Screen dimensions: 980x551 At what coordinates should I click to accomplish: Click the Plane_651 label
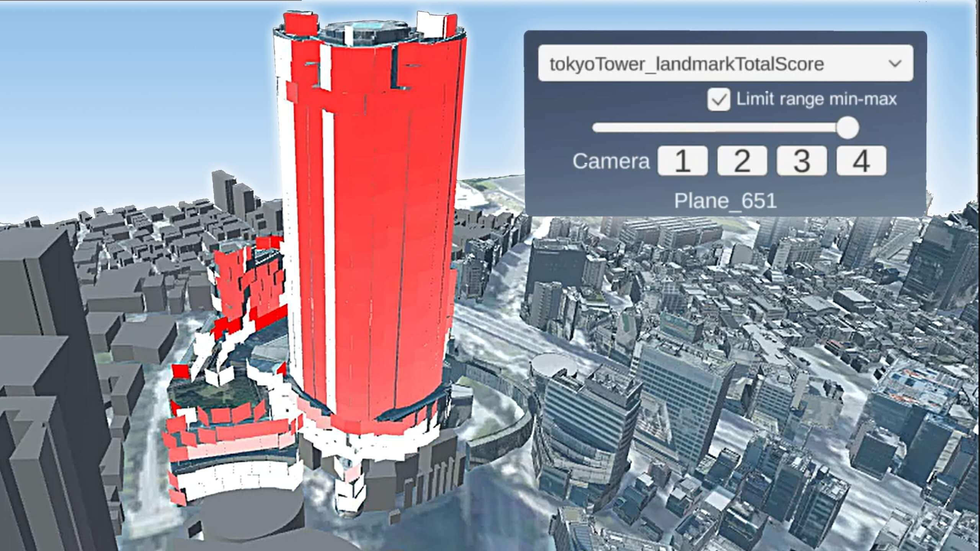(x=725, y=201)
